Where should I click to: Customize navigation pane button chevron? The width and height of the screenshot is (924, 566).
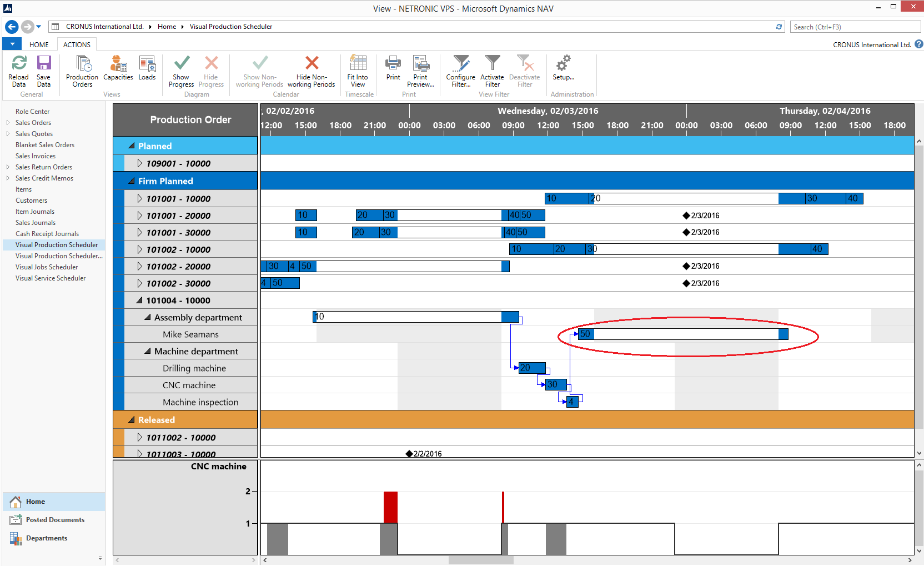click(x=100, y=558)
